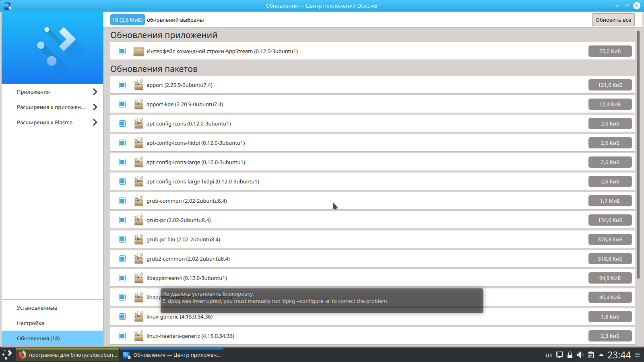Open the Расширения к Plasma category

point(52,122)
